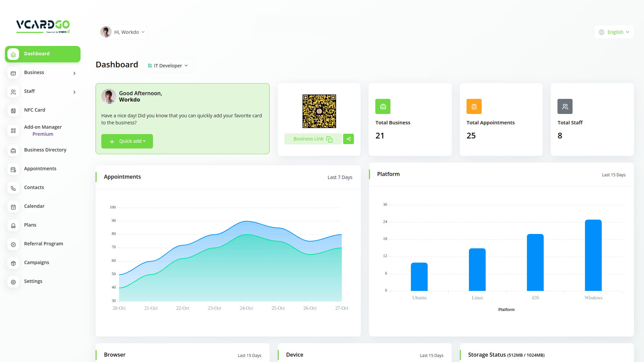The width and height of the screenshot is (644, 362).
Task: Expand the Business submenu chevron
Action: click(74, 73)
